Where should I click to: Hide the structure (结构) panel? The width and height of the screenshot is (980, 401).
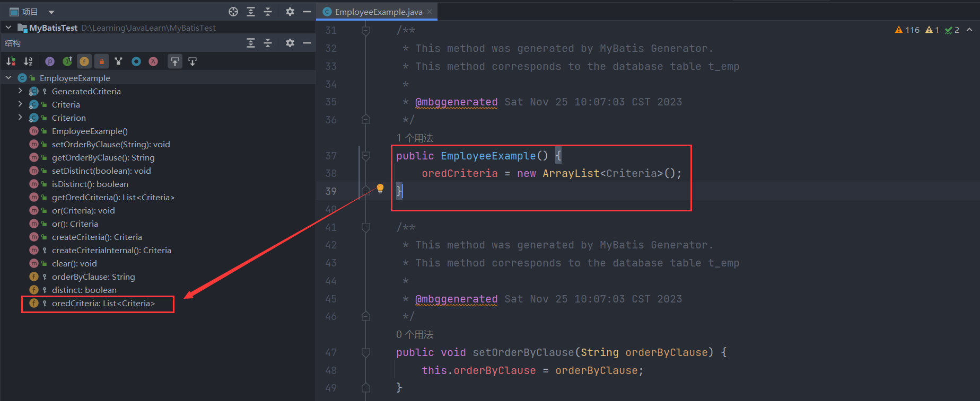(x=307, y=43)
